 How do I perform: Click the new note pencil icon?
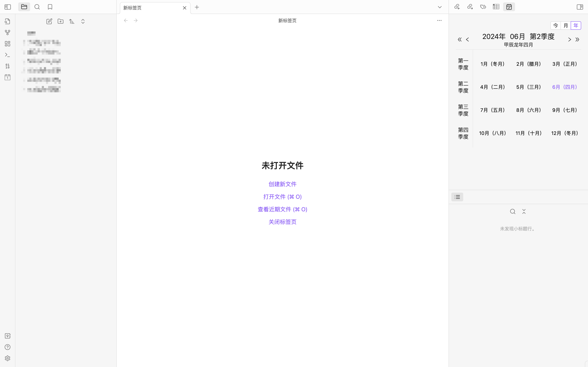49,21
